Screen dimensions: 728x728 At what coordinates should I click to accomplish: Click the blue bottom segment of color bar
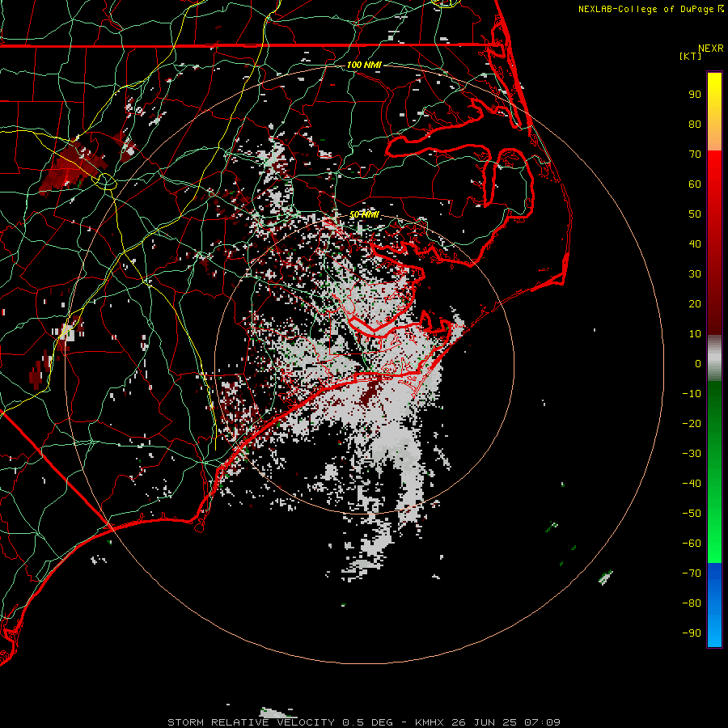(x=714, y=605)
